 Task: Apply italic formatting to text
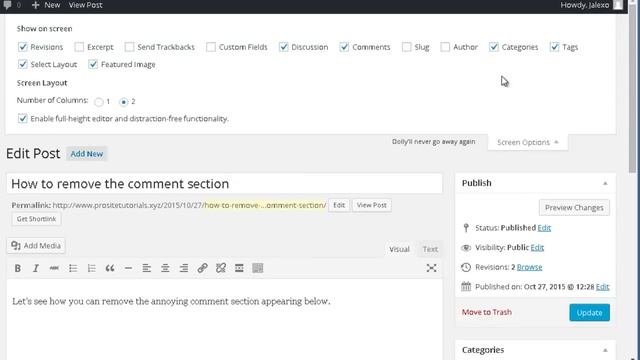(36, 268)
